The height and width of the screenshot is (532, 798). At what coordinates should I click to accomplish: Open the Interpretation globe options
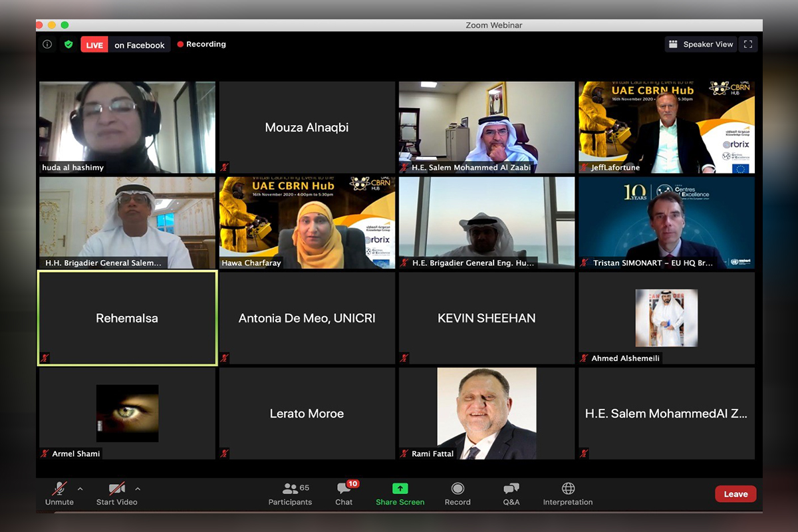[x=568, y=494]
